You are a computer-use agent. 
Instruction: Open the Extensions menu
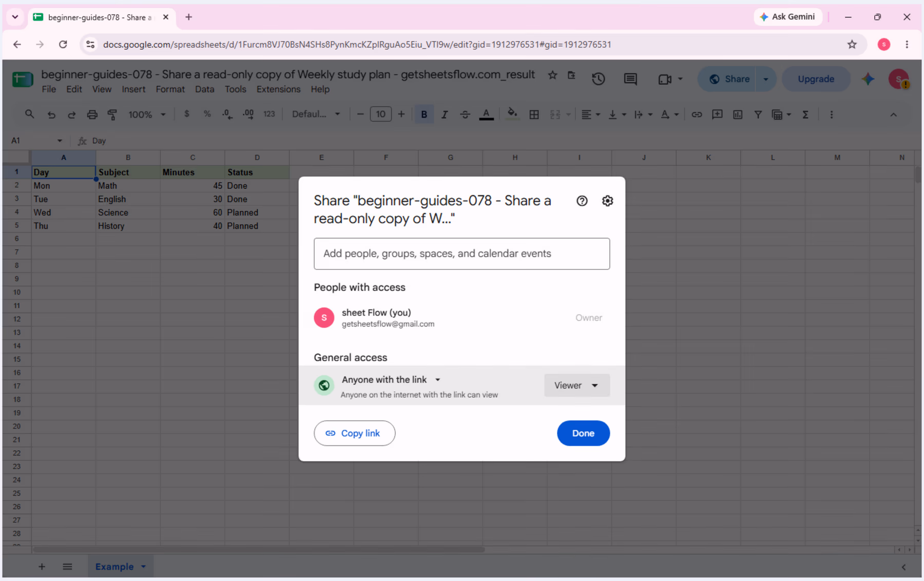coord(278,89)
